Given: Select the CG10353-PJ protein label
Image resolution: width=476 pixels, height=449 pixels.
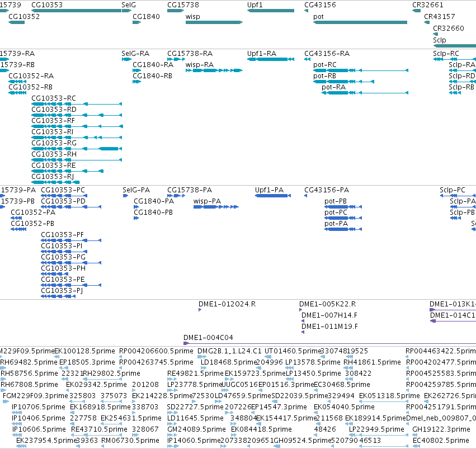Looking at the screenshot, I should point(62,291).
